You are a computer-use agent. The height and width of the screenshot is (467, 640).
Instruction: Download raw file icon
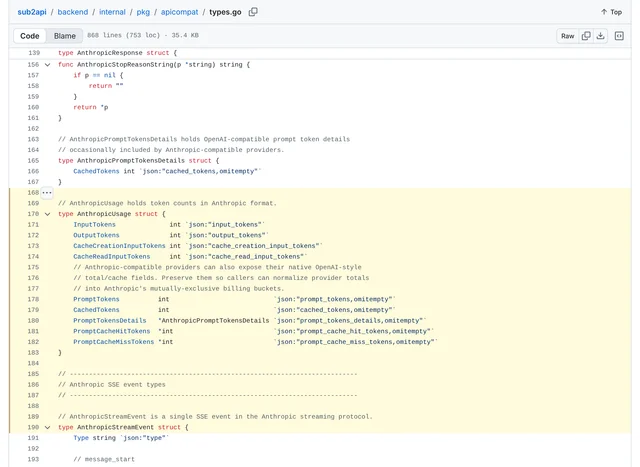(600, 36)
